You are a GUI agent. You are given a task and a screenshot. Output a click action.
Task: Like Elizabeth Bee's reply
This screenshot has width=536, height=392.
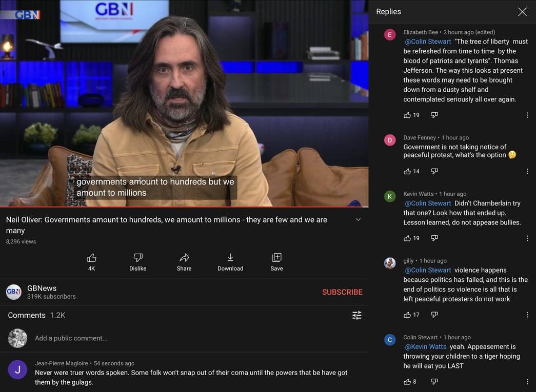click(x=407, y=115)
